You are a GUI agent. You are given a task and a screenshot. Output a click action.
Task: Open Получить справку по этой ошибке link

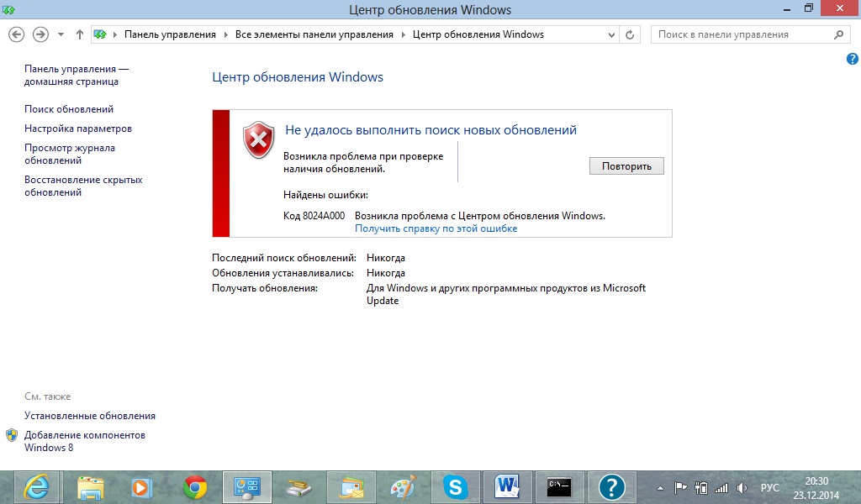pos(436,228)
